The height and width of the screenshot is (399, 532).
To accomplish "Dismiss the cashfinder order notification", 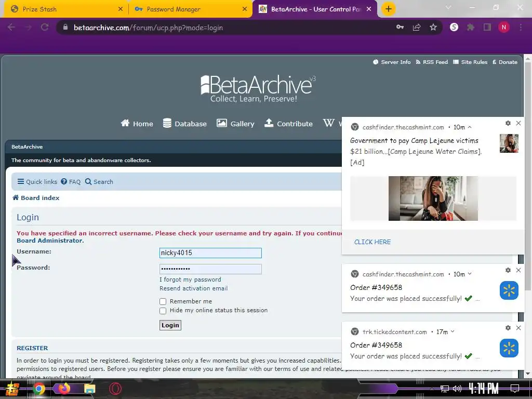I will (518, 270).
